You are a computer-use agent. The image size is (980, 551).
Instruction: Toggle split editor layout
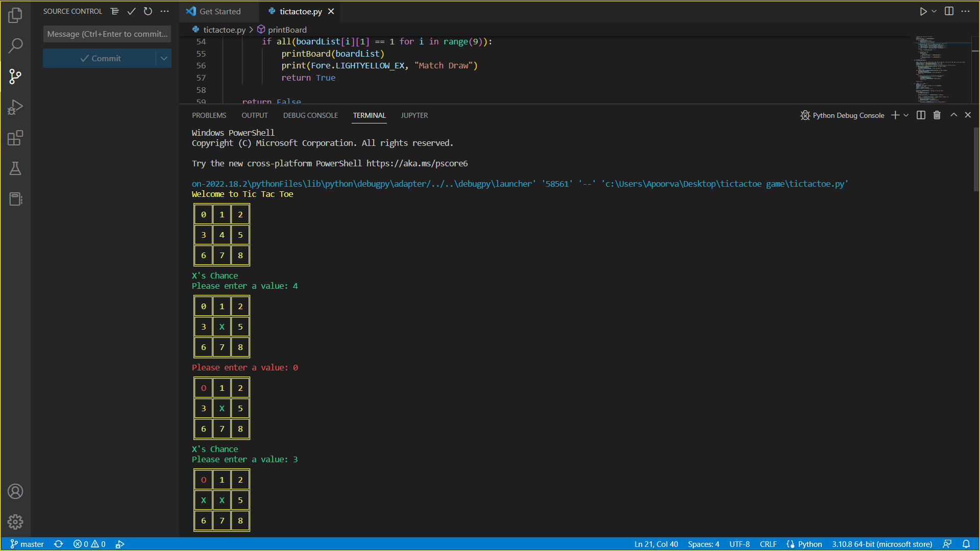[949, 11]
